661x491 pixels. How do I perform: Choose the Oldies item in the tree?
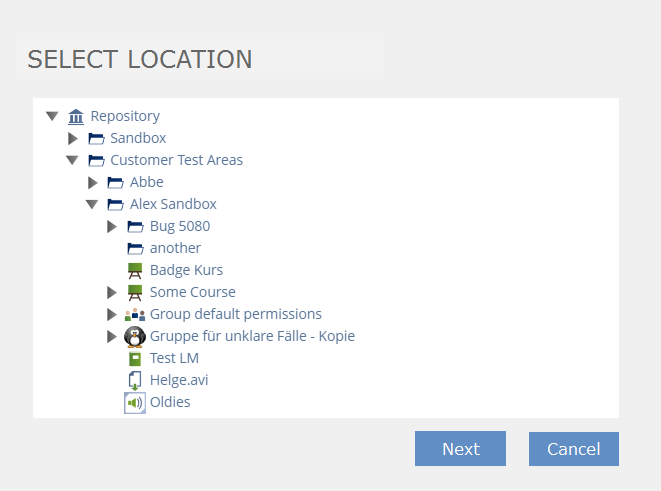[x=170, y=402]
